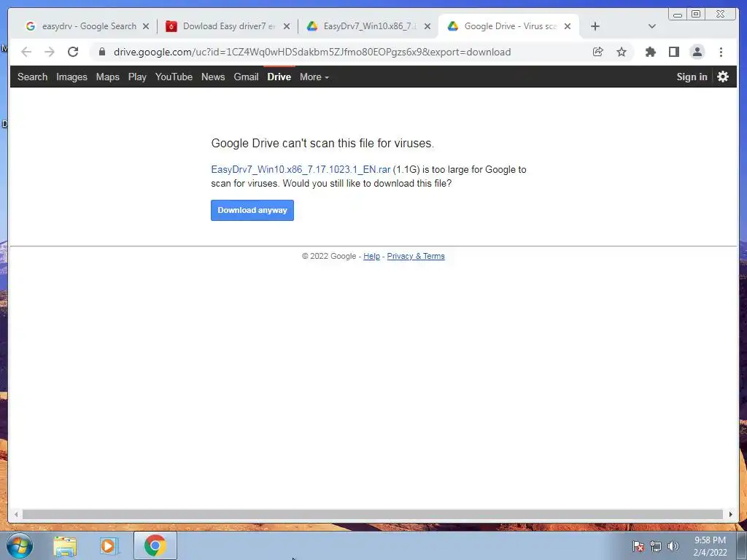Share this page icon in address bar
747x560 pixels.
[x=598, y=52]
